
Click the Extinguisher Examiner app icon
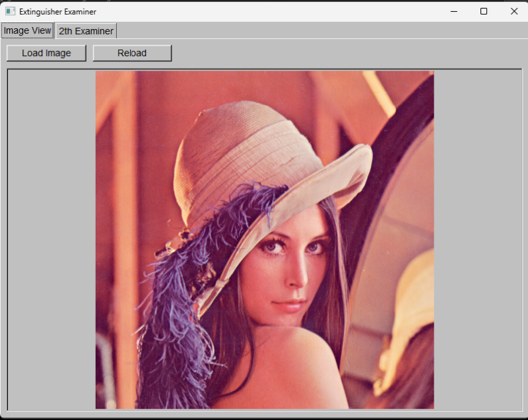coord(10,11)
